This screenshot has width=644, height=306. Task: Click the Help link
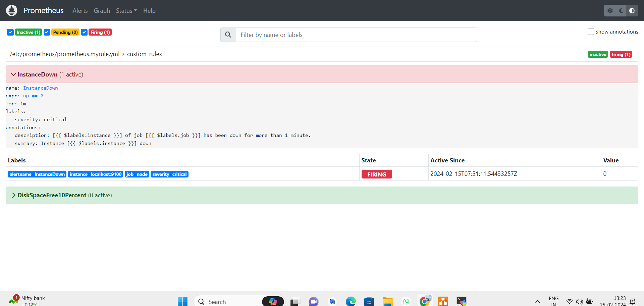coord(149,10)
